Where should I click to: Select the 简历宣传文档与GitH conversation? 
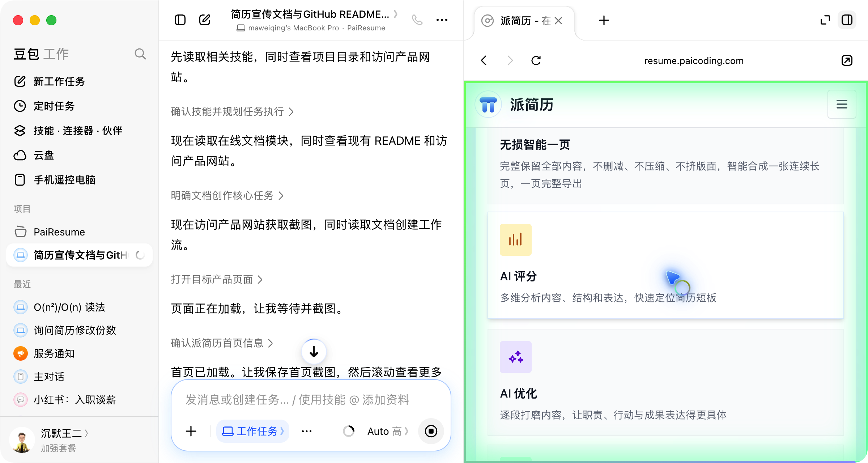point(79,255)
